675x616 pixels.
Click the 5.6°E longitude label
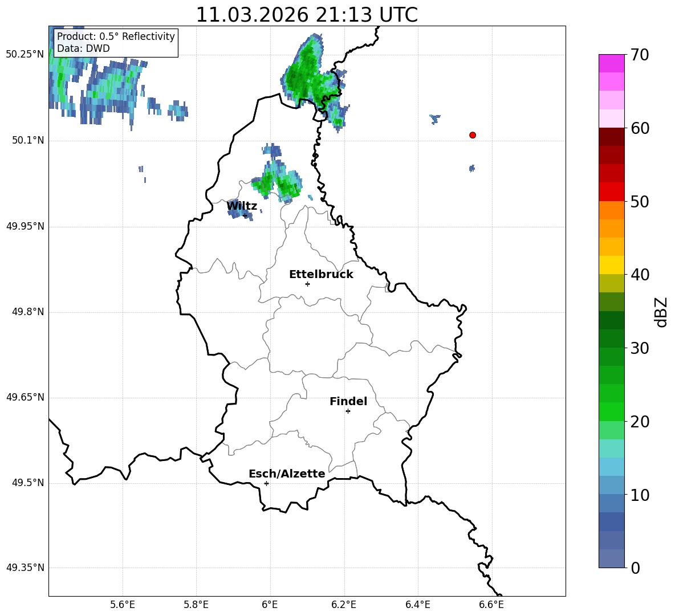[123, 605]
